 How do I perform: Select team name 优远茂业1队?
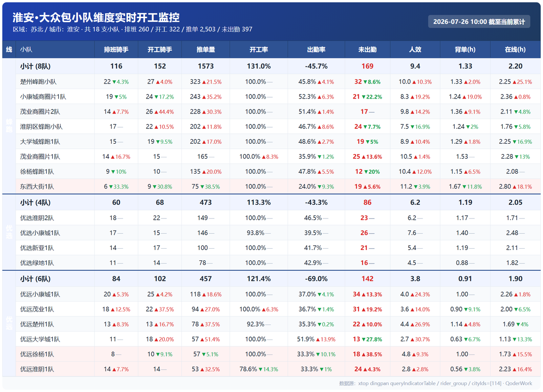(37, 309)
